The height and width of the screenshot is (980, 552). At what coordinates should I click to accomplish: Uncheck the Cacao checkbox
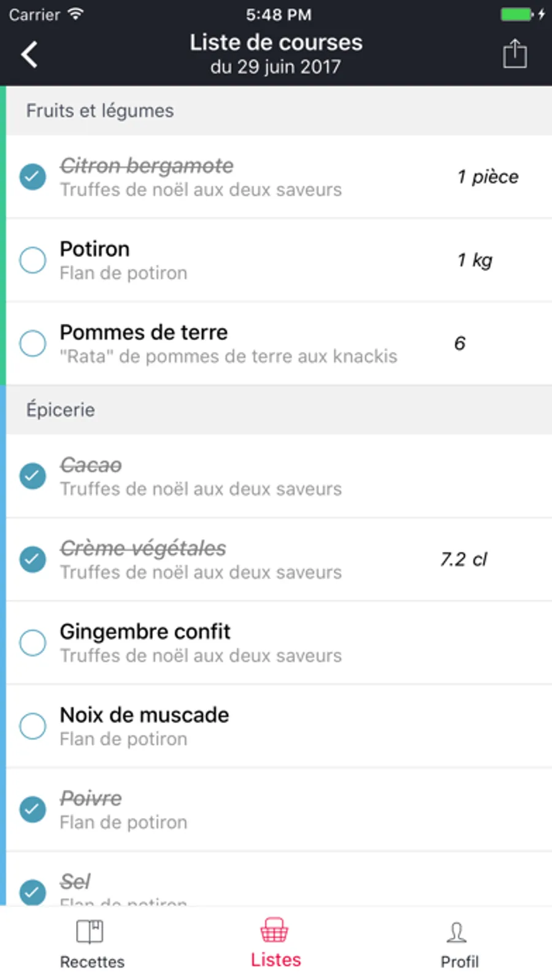coord(33,476)
